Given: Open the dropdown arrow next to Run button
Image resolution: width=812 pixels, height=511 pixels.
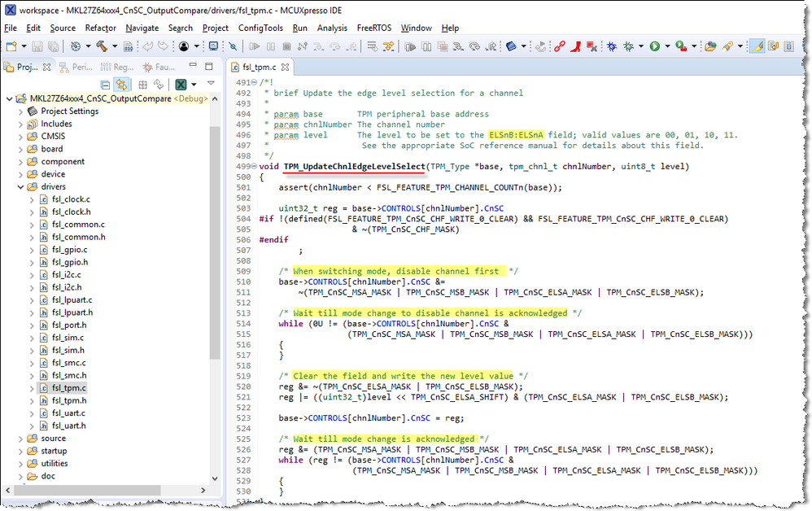Looking at the screenshot, I should click(x=667, y=46).
